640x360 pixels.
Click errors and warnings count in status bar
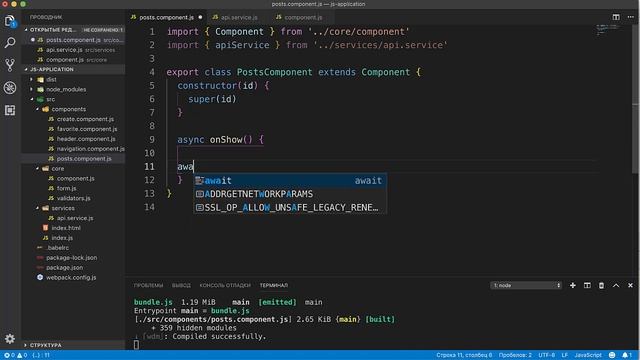(x=16, y=355)
